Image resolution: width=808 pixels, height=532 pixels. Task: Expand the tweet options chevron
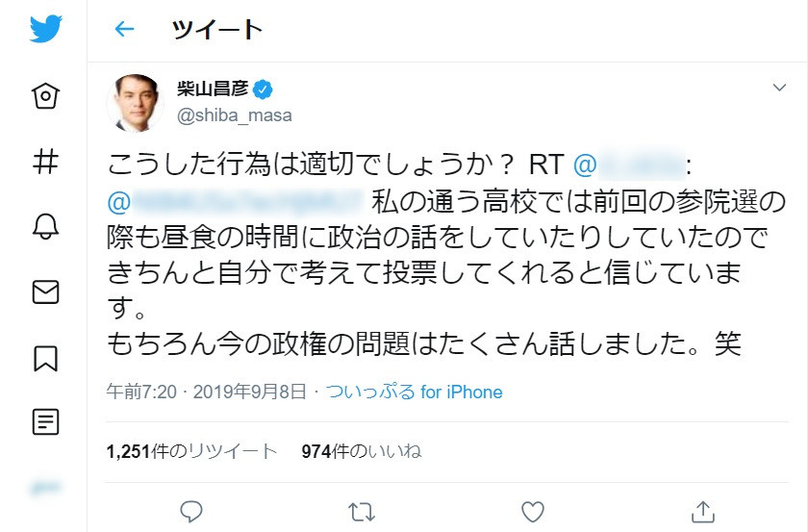pos(780,88)
